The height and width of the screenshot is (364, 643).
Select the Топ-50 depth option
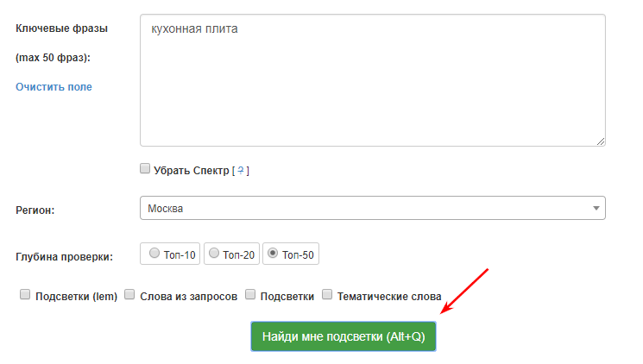click(x=273, y=254)
